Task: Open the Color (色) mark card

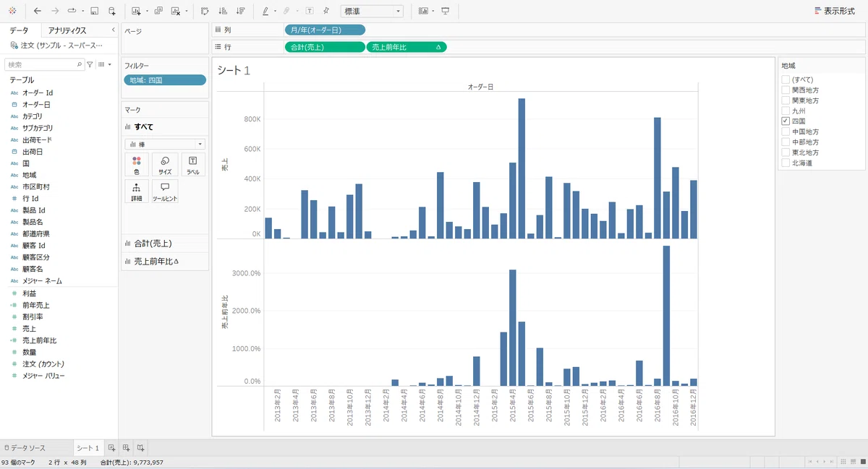Action: coord(137,165)
